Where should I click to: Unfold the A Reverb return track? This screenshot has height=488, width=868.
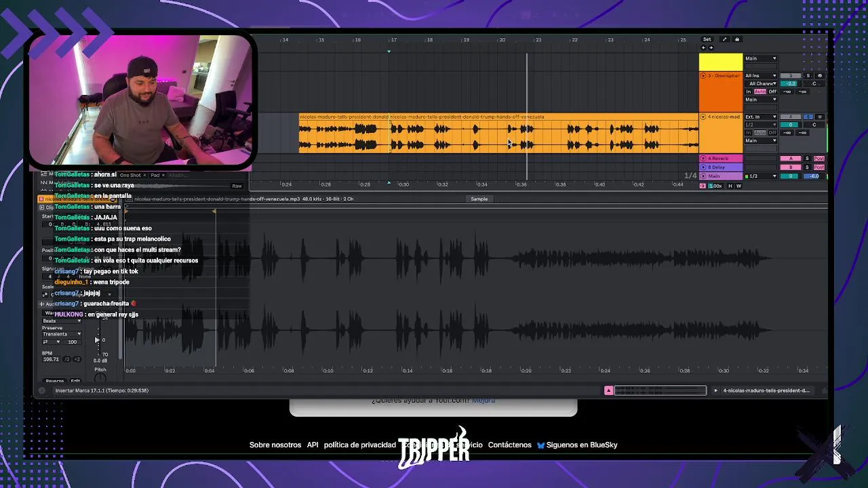click(x=703, y=159)
